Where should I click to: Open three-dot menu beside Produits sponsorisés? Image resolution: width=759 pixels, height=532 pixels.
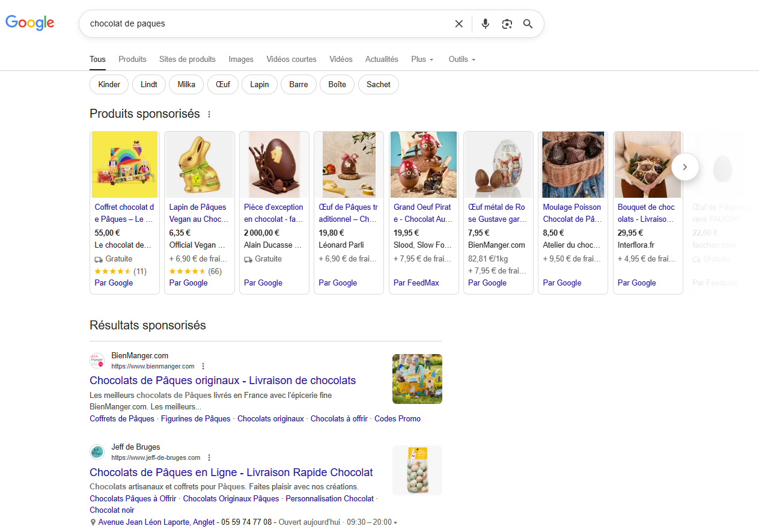click(209, 114)
